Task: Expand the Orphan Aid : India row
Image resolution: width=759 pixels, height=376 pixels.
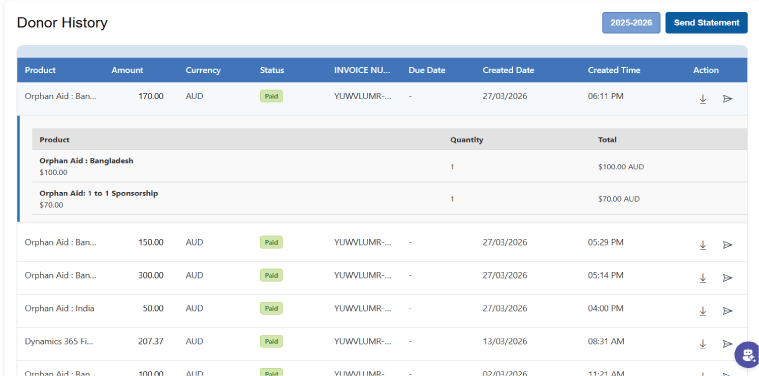Action: click(382, 311)
